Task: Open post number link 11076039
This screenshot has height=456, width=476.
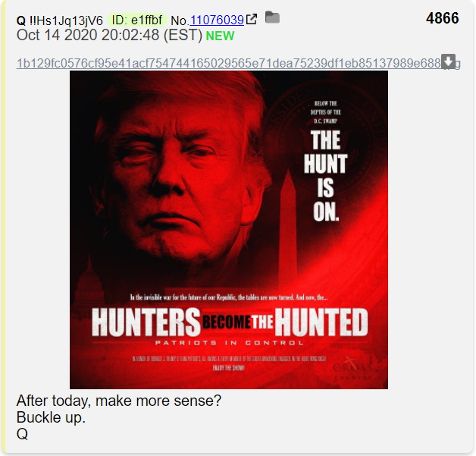Action: [217, 20]
